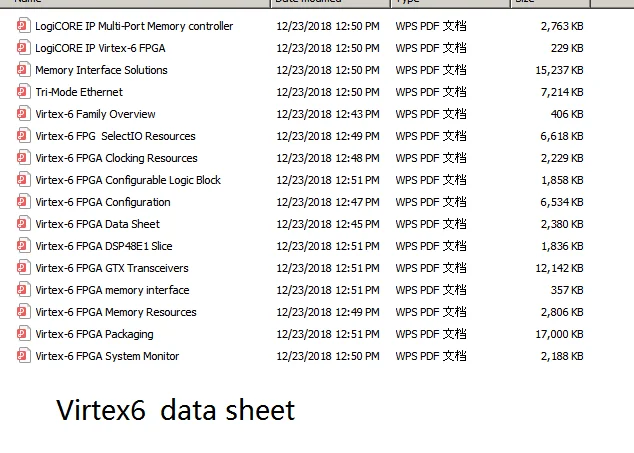Select file name Virtex-6 FPGA Configurable Logic Block
This screenshot has height=453, width=634.
tap(128, 180)
